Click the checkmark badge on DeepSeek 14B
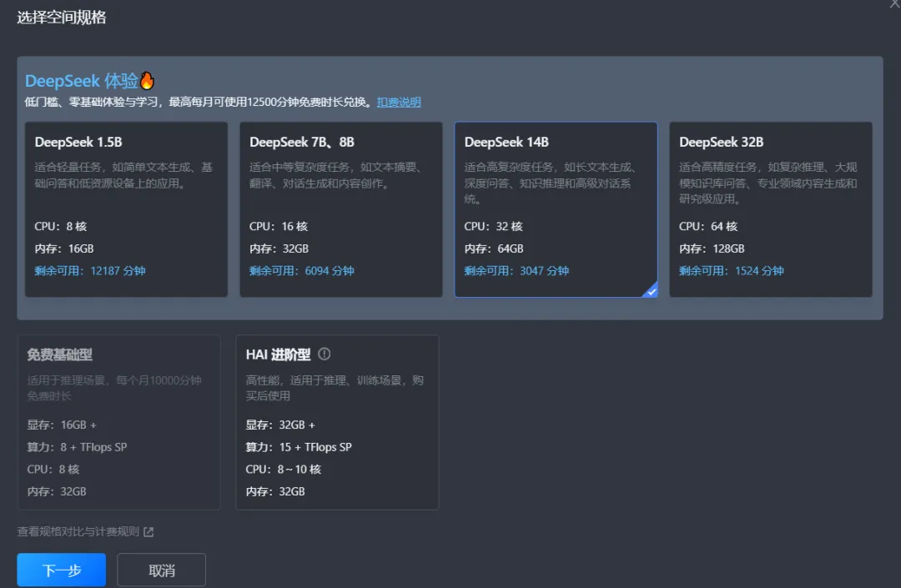This screenshot has width=901, height=588. 651,291
